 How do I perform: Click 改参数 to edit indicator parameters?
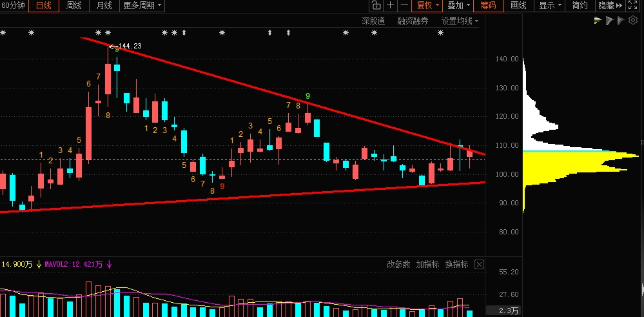(x=398, y=264)
